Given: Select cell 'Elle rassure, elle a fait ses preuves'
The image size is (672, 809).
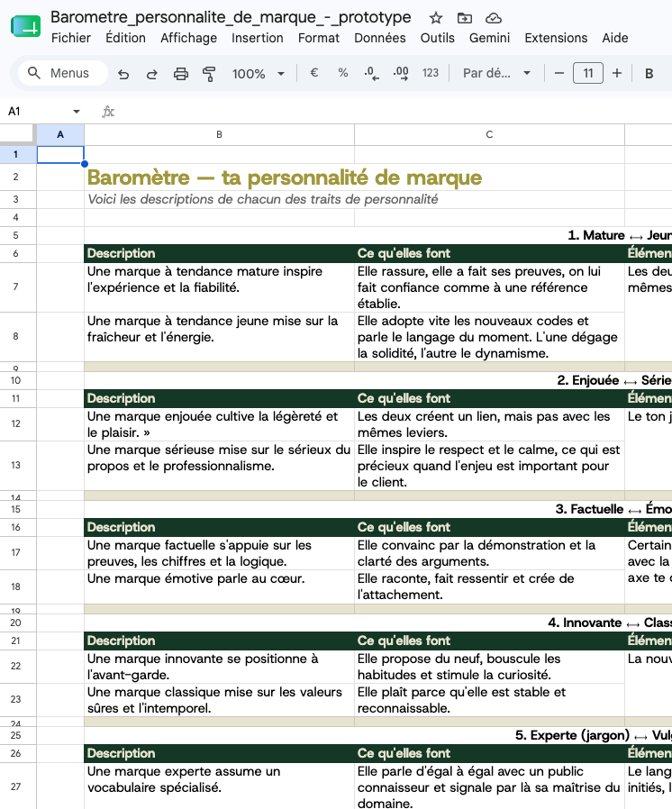Looking at the screenshot, I should 489,287.
